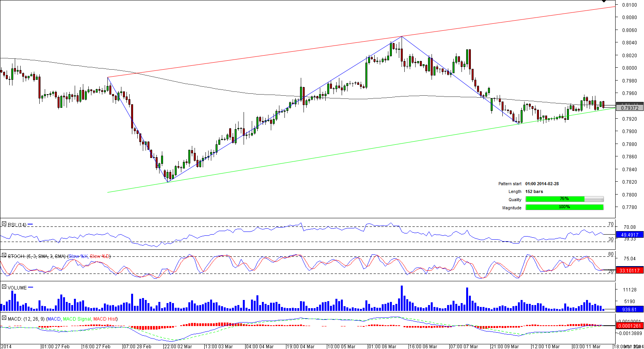Select the Slow %D legend label
The width and height of the screenshot is (644, 349).
tap(100, 256)
